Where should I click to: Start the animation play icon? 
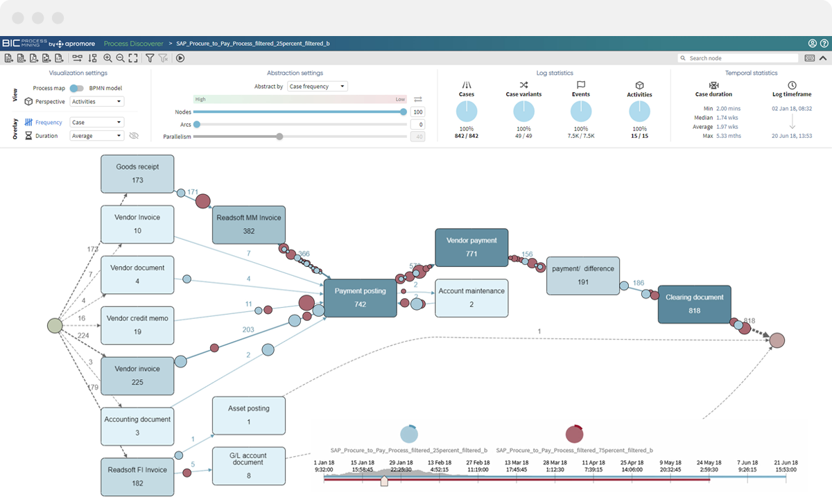click(x=180, y=59)
